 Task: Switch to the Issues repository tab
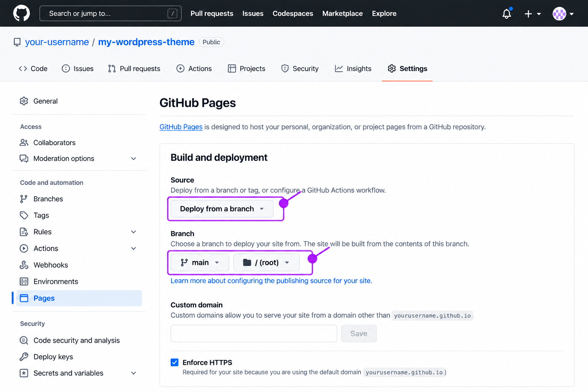pyautogui.click(x=78, y=69)
